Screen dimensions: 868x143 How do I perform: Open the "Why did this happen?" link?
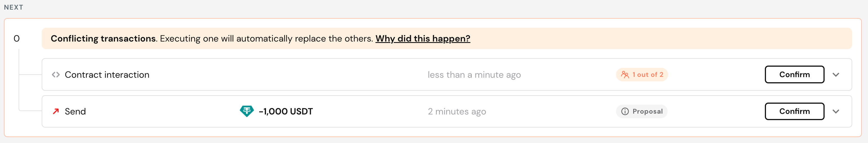click(x=422, y=38)
